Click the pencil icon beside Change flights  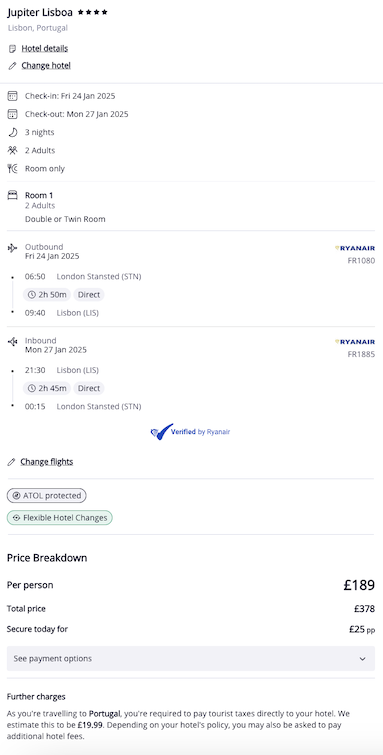(12, 462)
